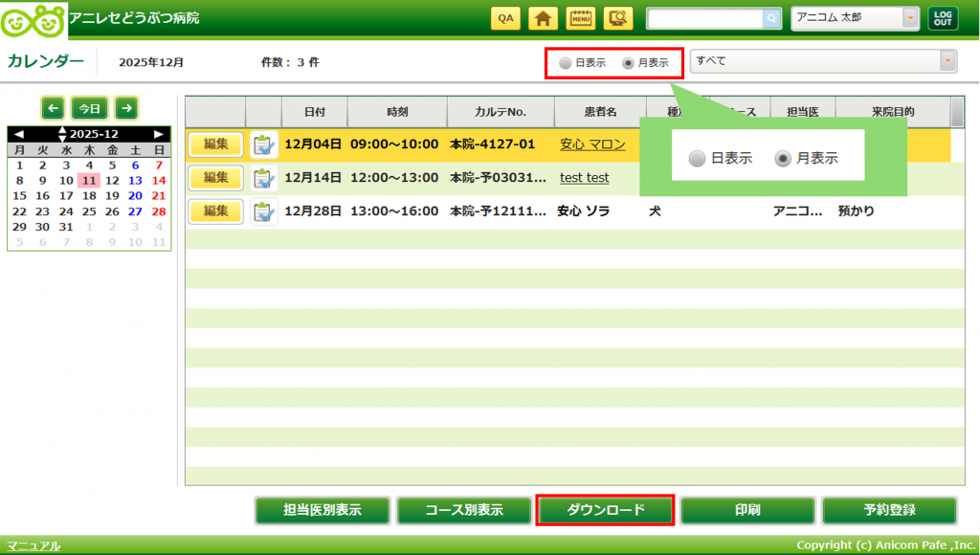Open clipboard icon for 12月28日 appointment
Image resolution: width=980 pixels, height=555 pixels.
click(x=263, y=211)
